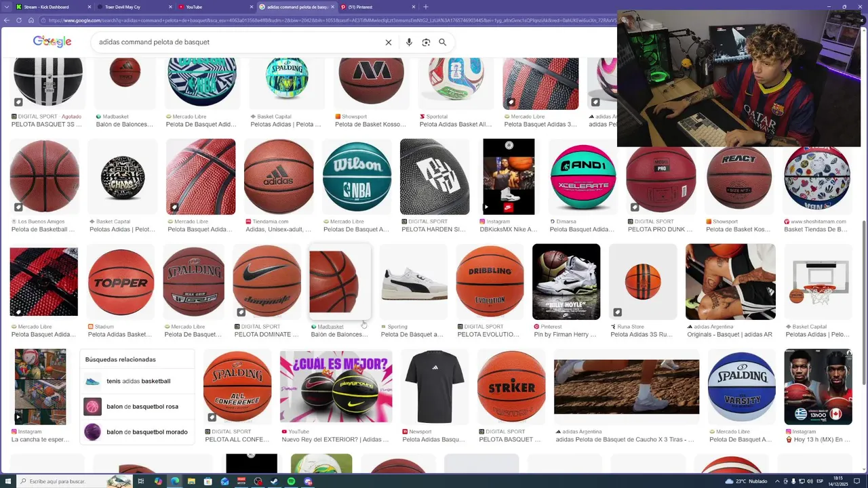This screenshot has width=868, height=488.
Task: Close the YouTube tab
Action: [250, 7]
